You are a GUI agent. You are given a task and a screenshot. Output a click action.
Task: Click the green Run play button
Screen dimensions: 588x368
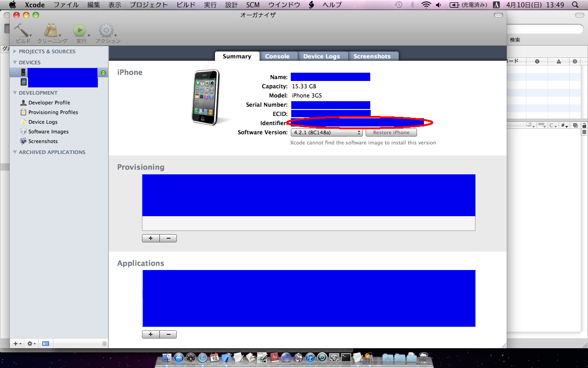pos(79,31)
